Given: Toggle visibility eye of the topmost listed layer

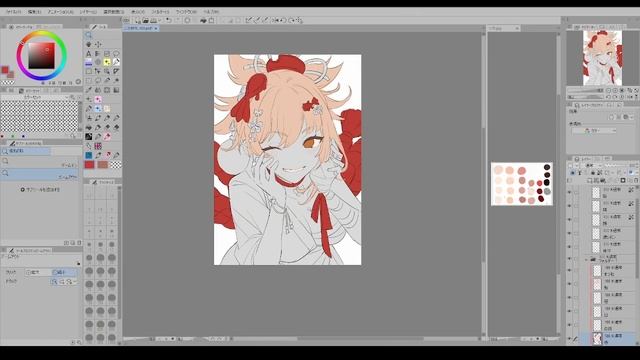Looking at the screenshot, I should pyautogui.click(x=569, y=192).
